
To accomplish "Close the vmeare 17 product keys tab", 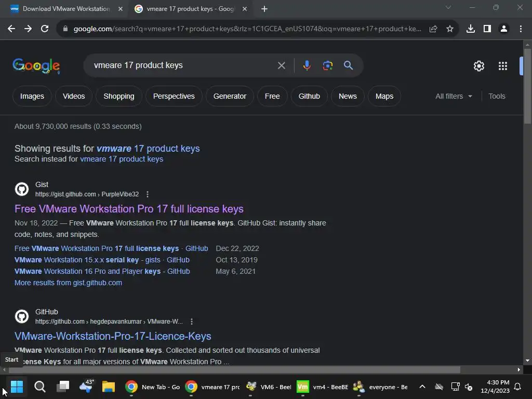I will click(x=245, y=9).
